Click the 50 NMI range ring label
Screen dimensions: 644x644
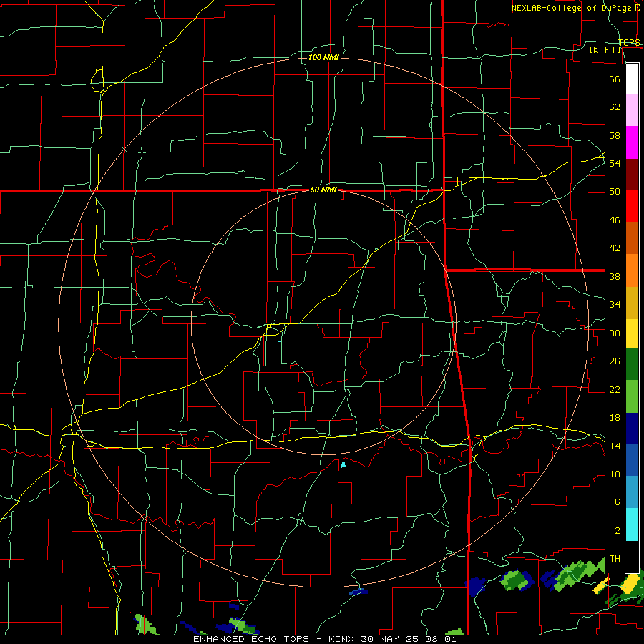point(323,190)
